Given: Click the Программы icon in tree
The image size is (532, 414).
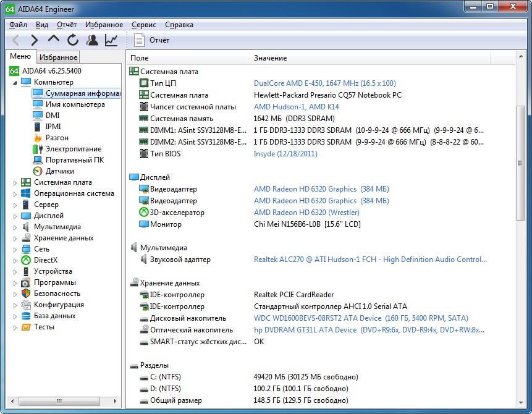Looking at the screenshot, I should [26, 282].
